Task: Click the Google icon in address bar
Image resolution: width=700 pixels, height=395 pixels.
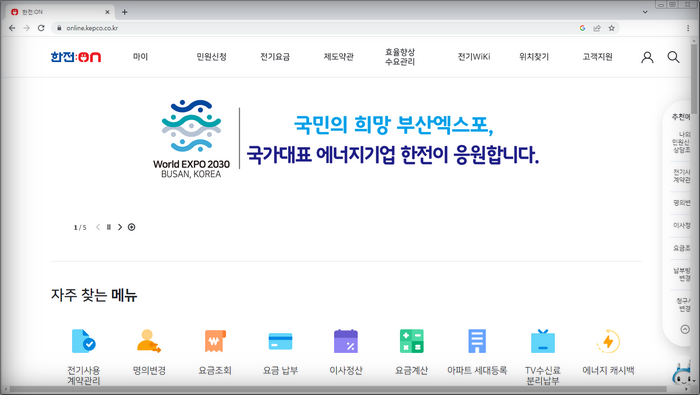Action: [582, 28]
